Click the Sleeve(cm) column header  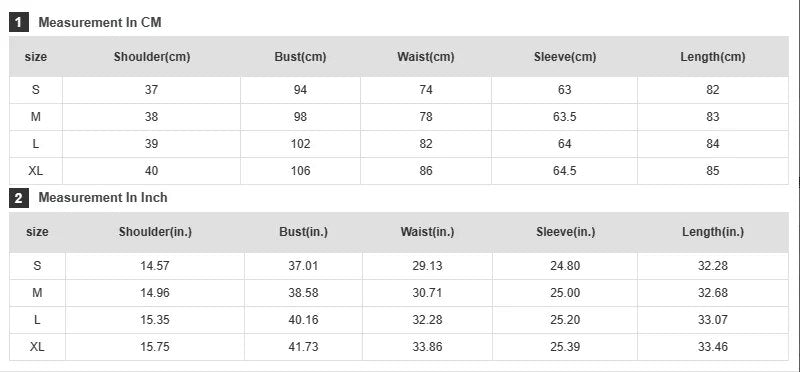(565, 57)
